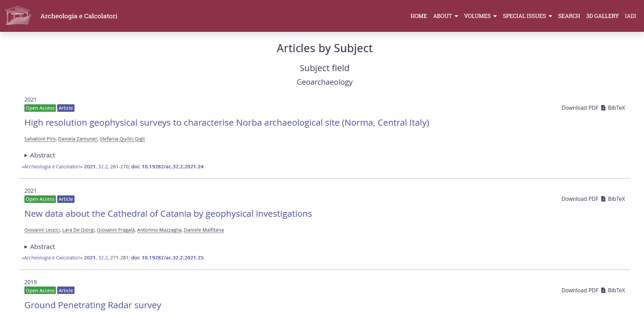Go to the HOME menu item

[x=418, y=16]
